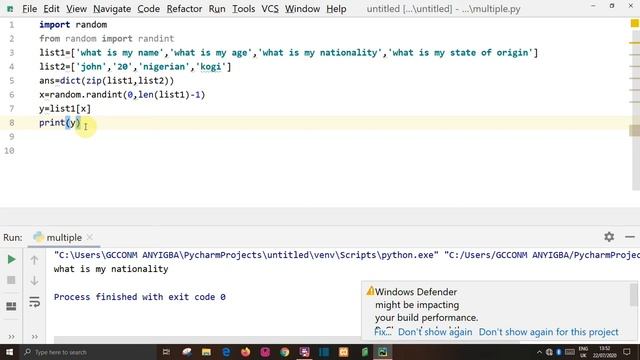Go down the stack trace arrow
This screenshot has width=640, height=360.
pos(34,280)
